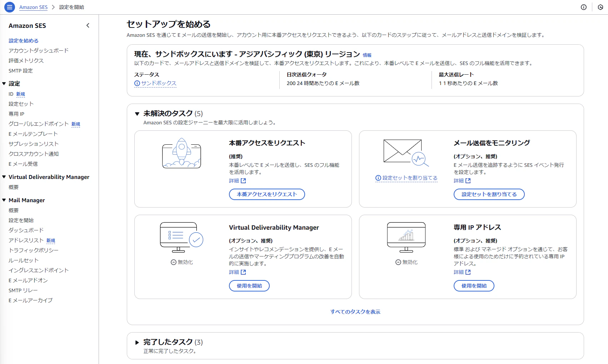Screen dimensions: 608x364
Task: Collapse the 設定 sidebar group
Action: 4,84
